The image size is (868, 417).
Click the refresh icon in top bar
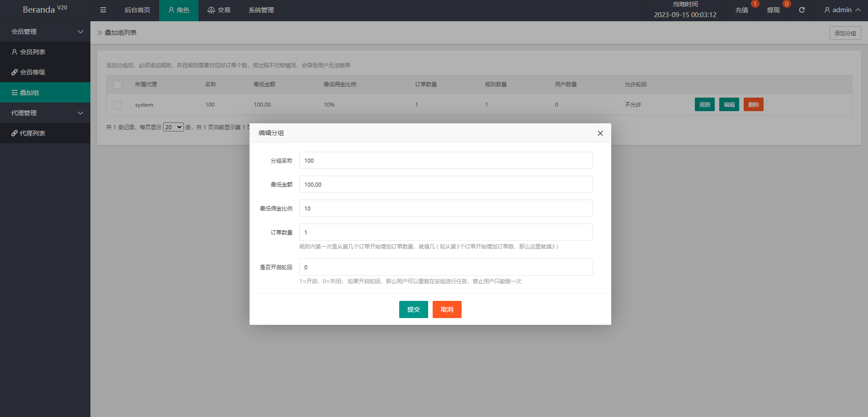pyautogui.click(x=802, y=10)
